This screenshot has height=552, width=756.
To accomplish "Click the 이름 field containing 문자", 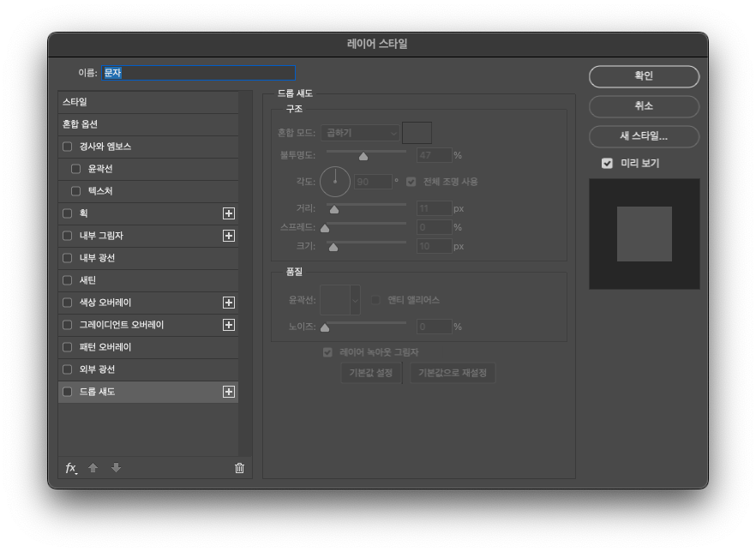I will tap(197, 72).
